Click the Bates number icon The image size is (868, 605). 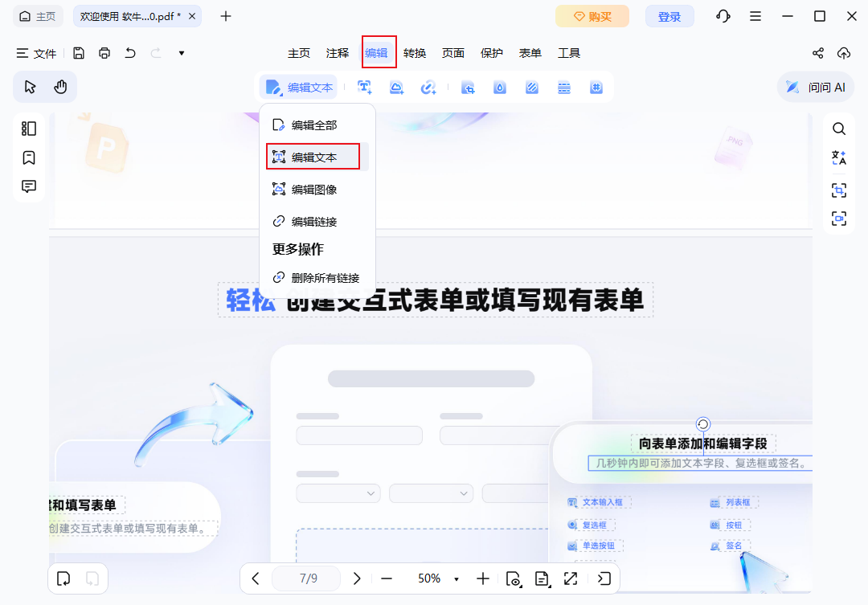coord(596,88)
